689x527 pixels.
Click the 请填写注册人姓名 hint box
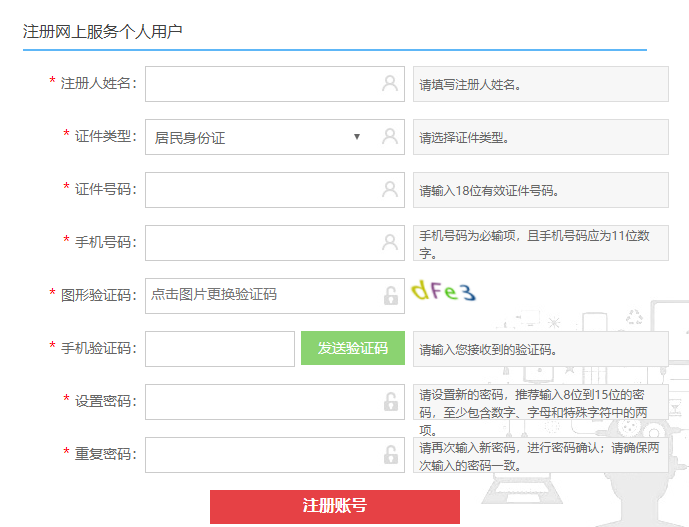[540, 84]
